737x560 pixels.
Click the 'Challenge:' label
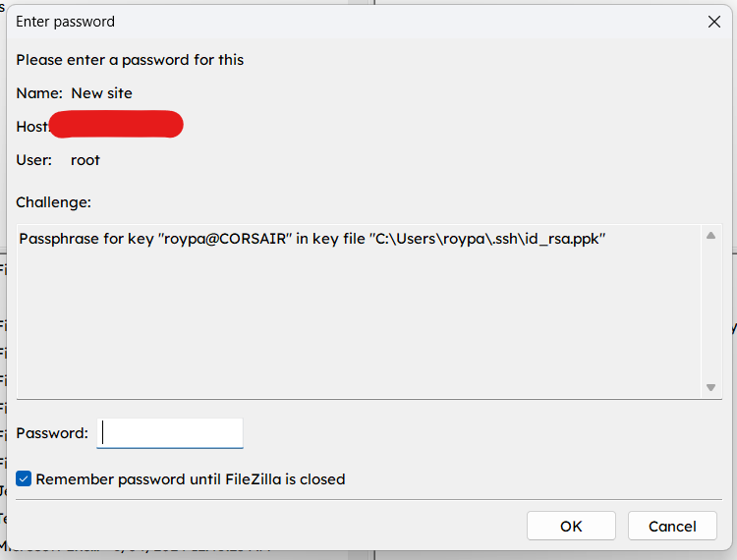click(x=53, y=202)
